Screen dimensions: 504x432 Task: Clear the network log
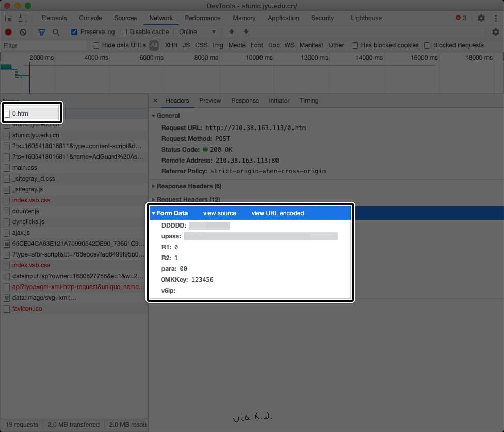coord(23,32)
